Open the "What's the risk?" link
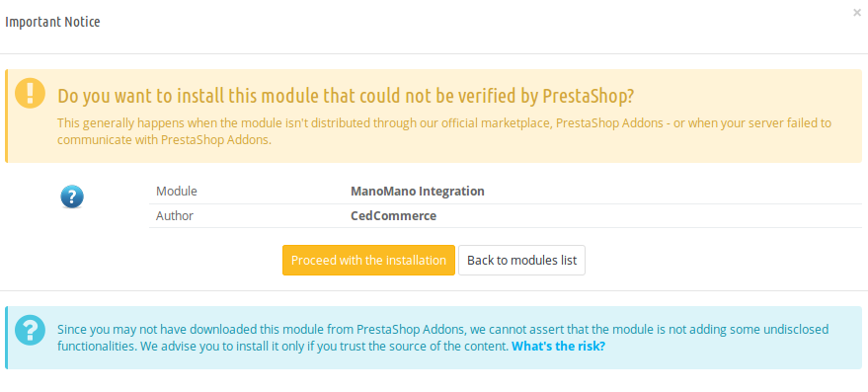 [558, 347]
